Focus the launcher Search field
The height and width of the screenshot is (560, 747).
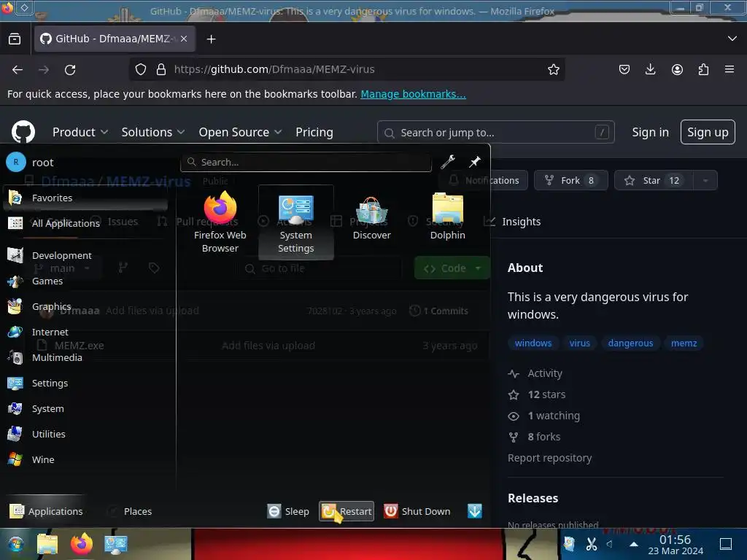coord(306,162)
